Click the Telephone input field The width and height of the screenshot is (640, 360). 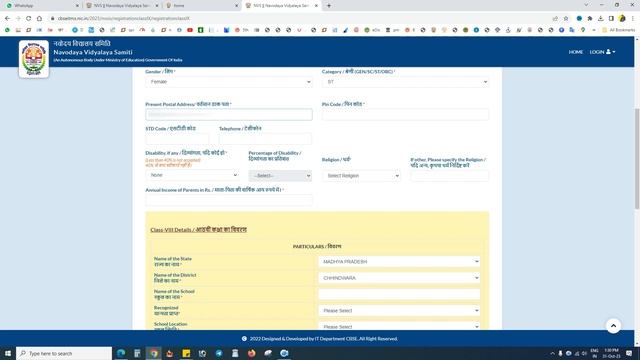coord(265,139)
